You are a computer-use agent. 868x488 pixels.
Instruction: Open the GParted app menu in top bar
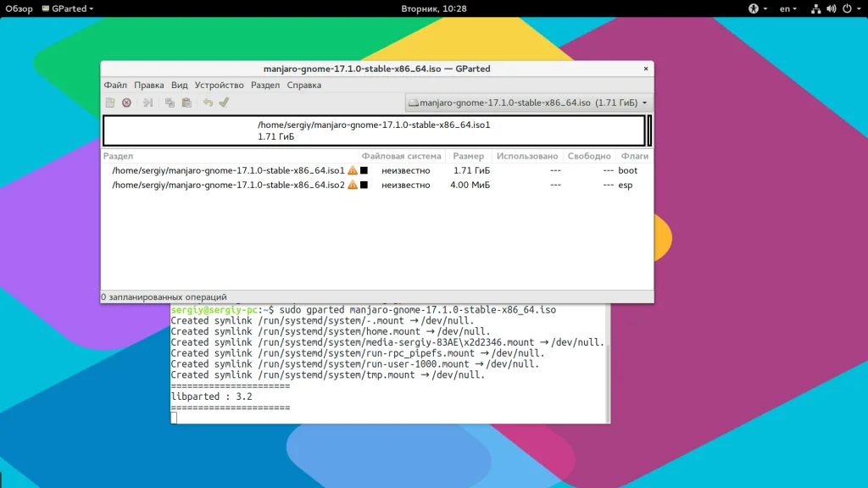pyautogui.click(x=73, y=8)
